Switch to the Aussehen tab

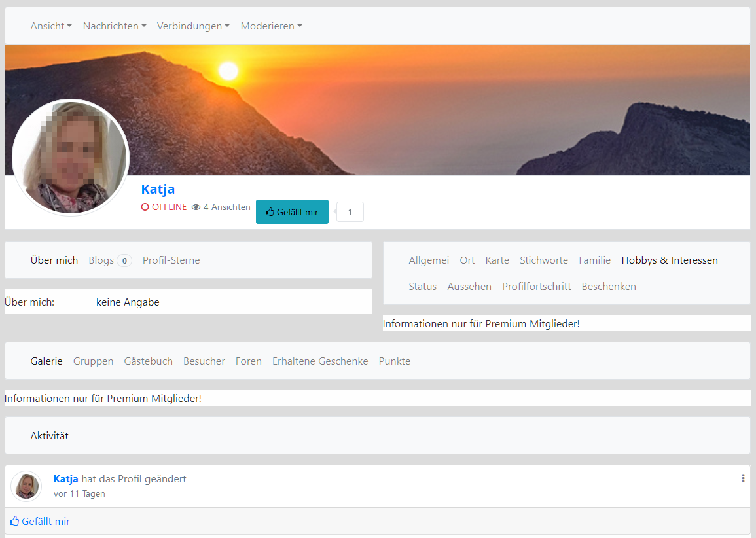pyautogui.click(x=469, y=287)
